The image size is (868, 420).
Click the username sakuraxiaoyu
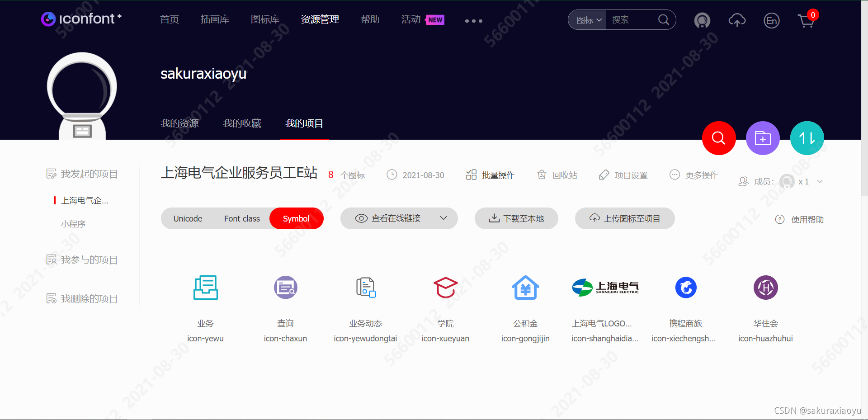click(203, 74)
